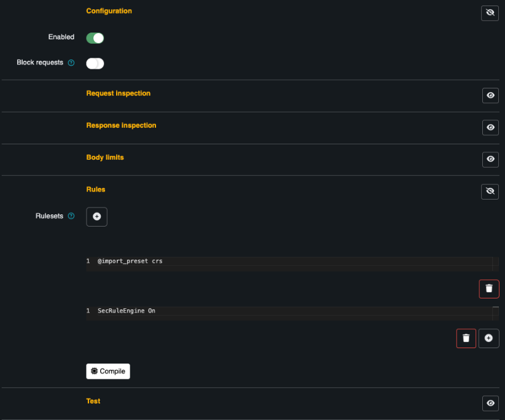Click the Rules heading
The height and width of the screenshot is (420, 505).
(x=96, y=190)
